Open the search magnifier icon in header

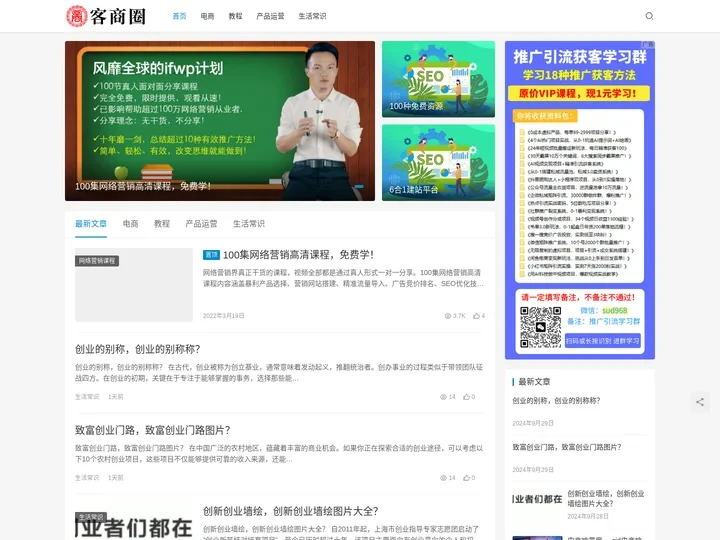click(x=649, y=16)
